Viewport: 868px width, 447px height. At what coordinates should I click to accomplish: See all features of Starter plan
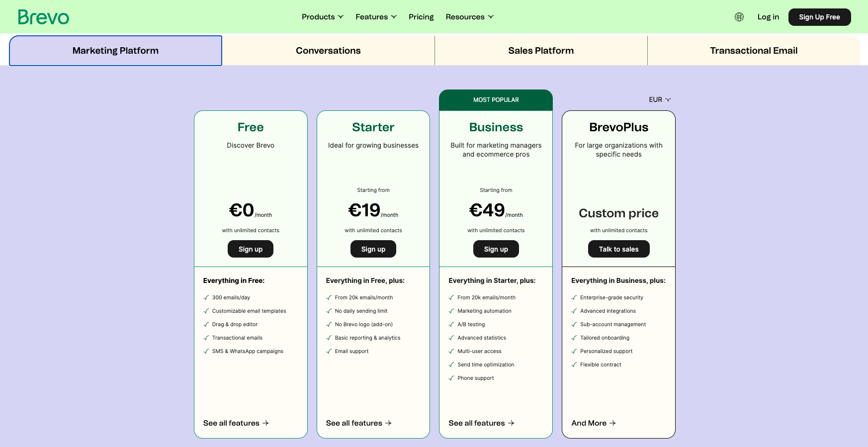(x=359, y=423)
